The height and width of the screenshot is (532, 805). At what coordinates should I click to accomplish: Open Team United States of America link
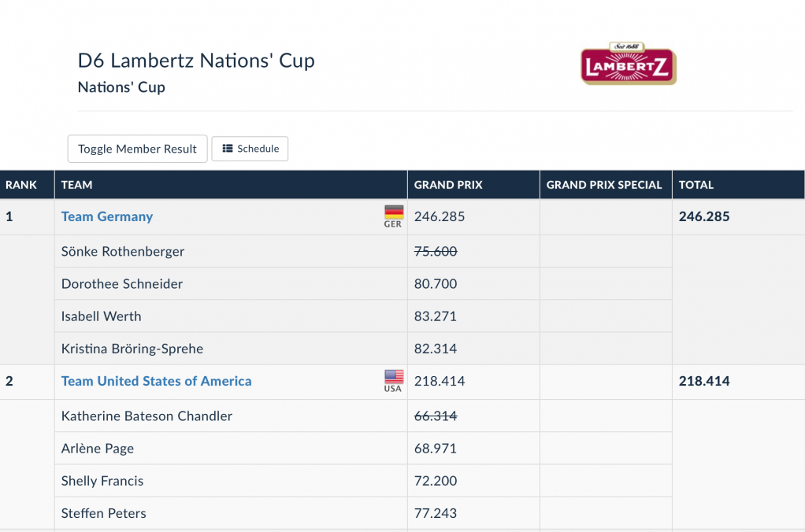[x=156, y=381]
